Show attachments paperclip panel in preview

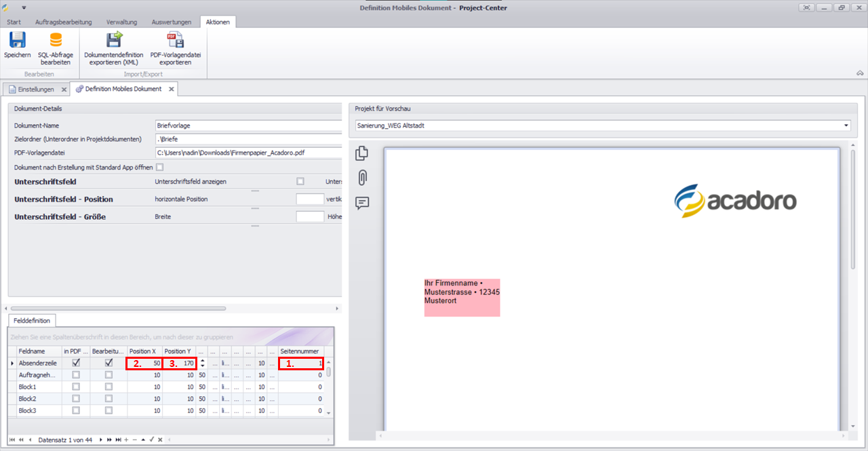click(x=362, y=178)
